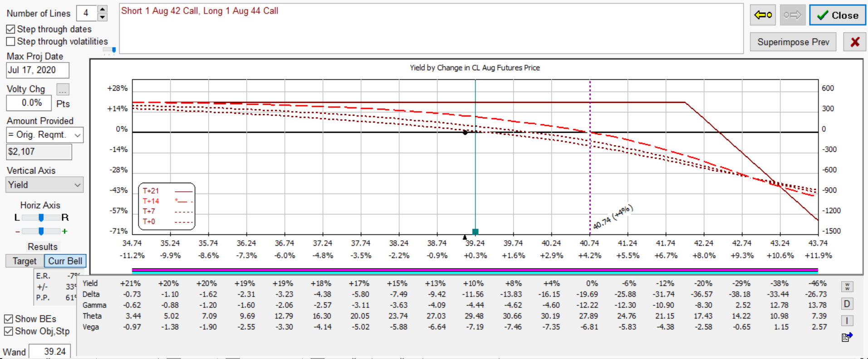
Task: Click the 40.74 (+4%) breakeven label
Action: (x=613, y=217)
